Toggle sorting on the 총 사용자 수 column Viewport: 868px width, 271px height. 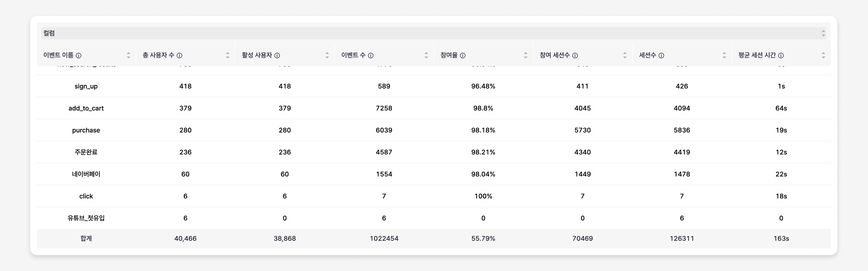pyautogui.click(x=227, y=55)
